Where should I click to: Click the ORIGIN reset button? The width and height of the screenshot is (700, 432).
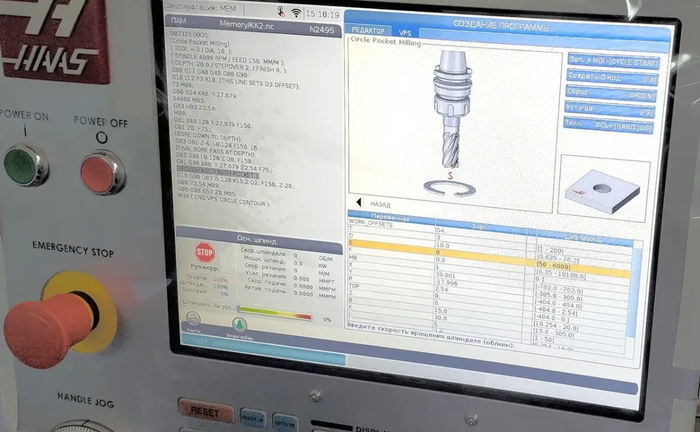tap(610, 93)
